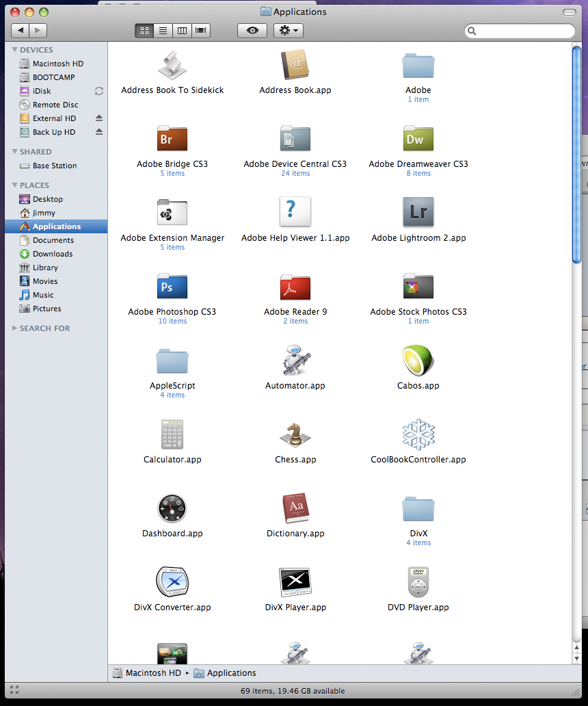Click Macintosh HD in the path bar

point(147,672)
